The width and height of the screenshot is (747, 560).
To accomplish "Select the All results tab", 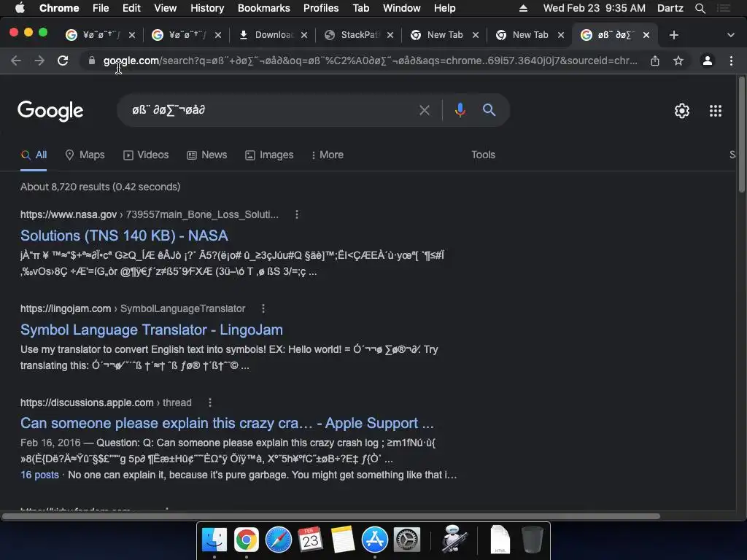I will (x=34, y=155).
